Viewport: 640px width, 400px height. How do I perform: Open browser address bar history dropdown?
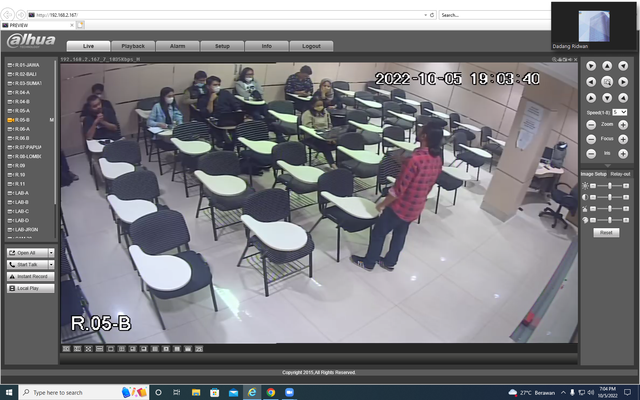(x=426, y=15)
